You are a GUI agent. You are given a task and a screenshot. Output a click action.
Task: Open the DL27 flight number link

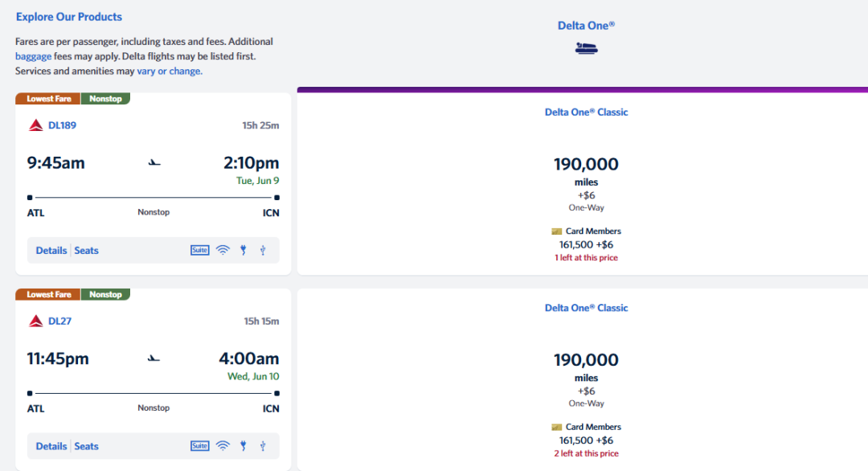60,321
